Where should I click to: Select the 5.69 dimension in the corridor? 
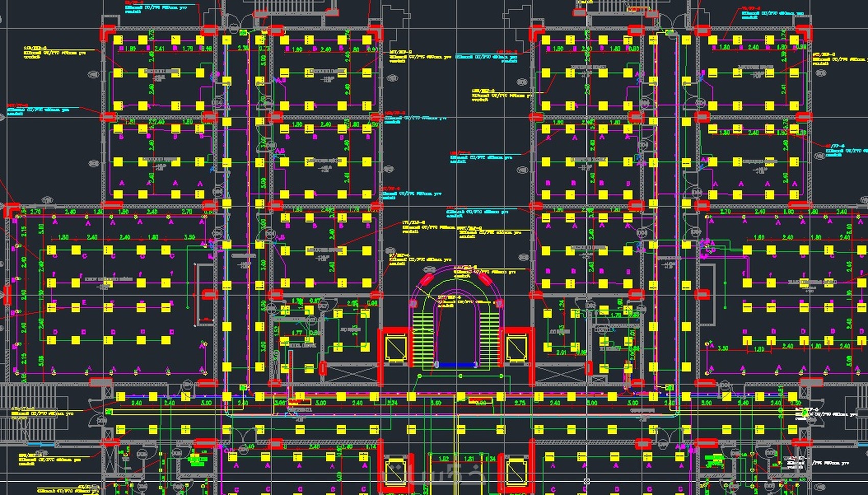[436, 403]
